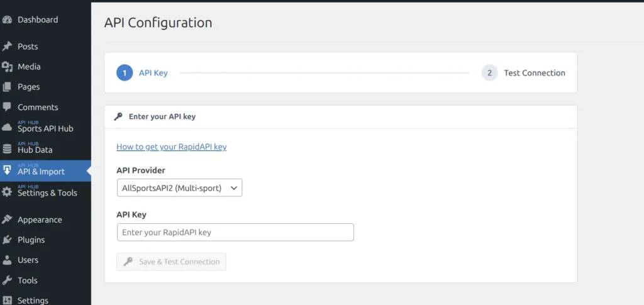Click the Plugins plug icon
The image size is (644, 305).
[x=7, y=240]
